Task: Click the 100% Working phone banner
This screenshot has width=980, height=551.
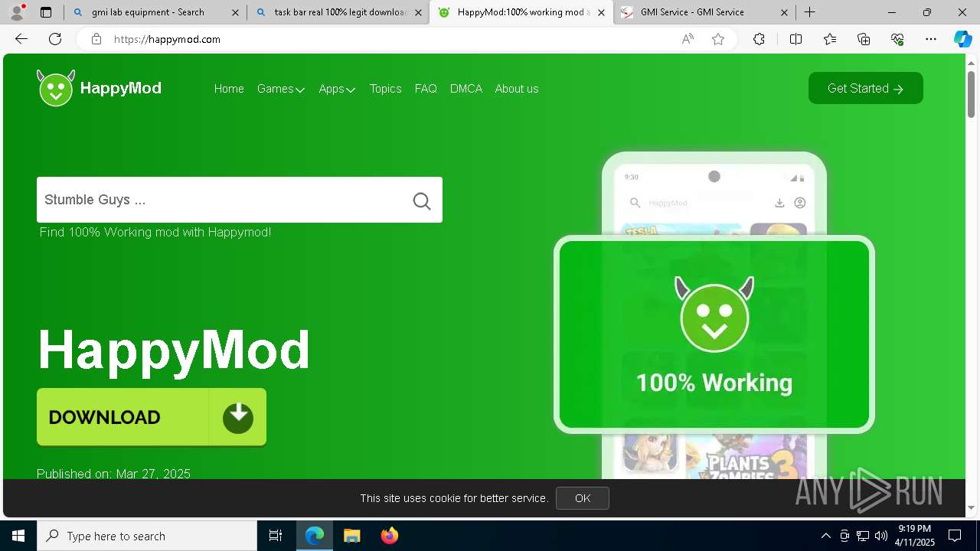Action: click(x=714, y=334)
